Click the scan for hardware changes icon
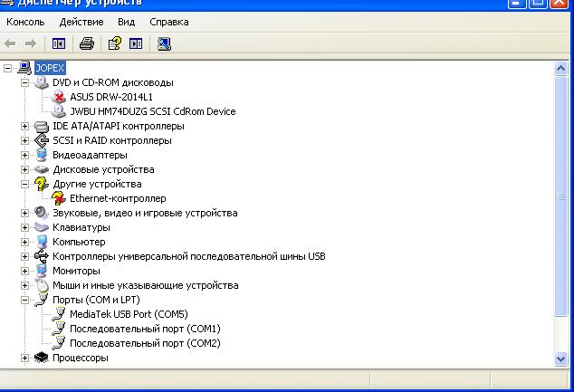574x392 pixels. coord(164,43)
